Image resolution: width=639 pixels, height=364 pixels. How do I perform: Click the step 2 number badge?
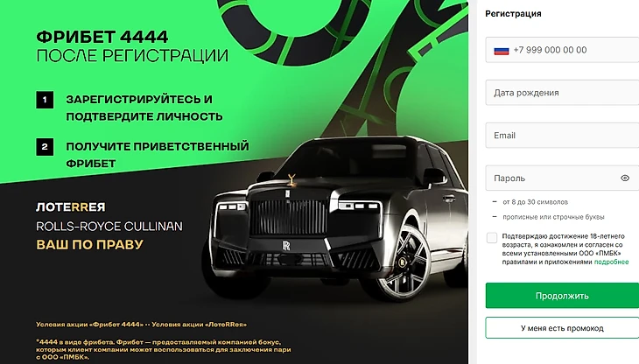tap(45, 147)
